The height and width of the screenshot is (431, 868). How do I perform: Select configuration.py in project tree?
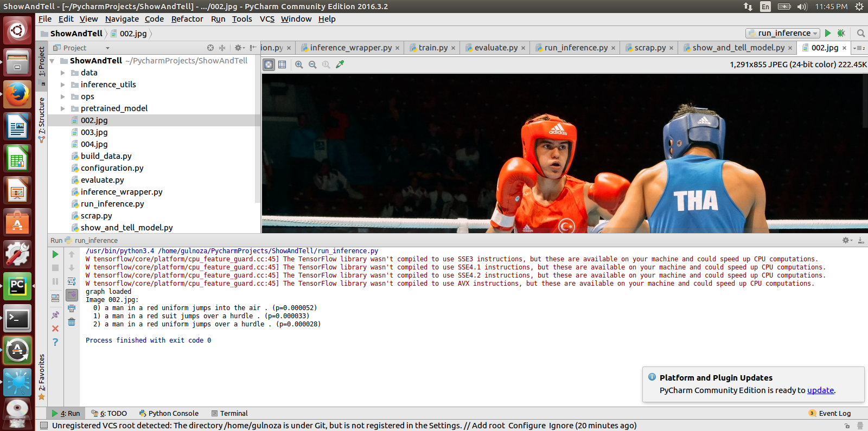tap(112, 168)
